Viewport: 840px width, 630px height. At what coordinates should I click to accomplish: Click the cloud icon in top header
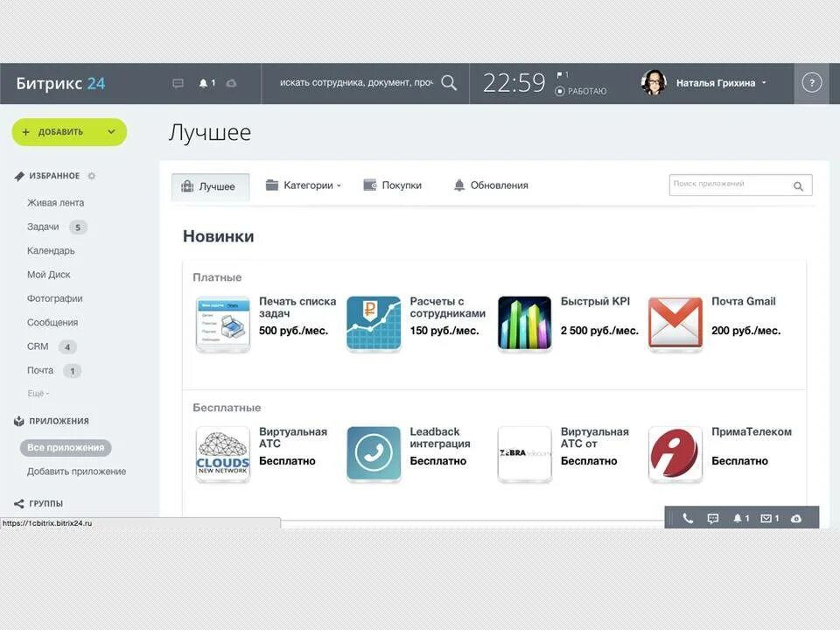[x=231, y=83]
